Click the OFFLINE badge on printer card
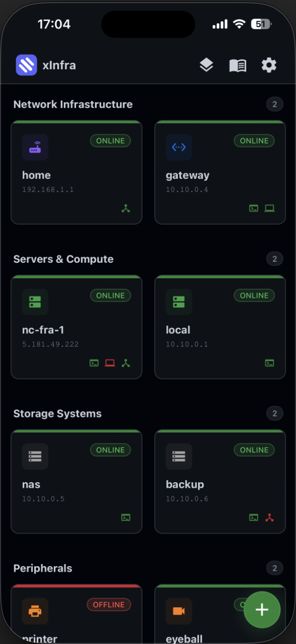The width and height of the screenshot is (296, 644). (x=109, y=605)
